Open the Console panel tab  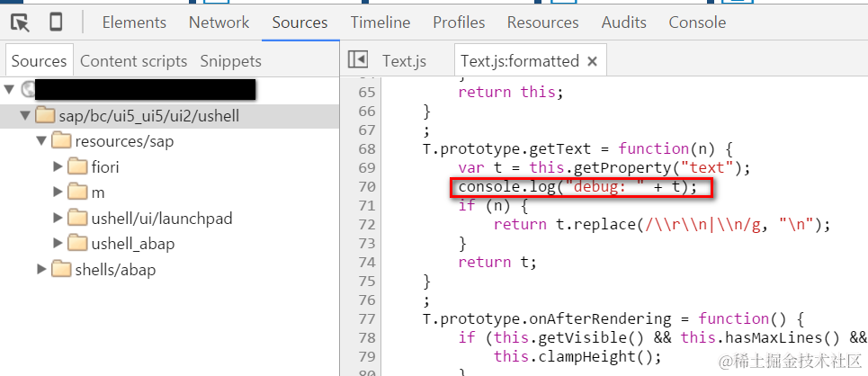[x=697, y=22]
